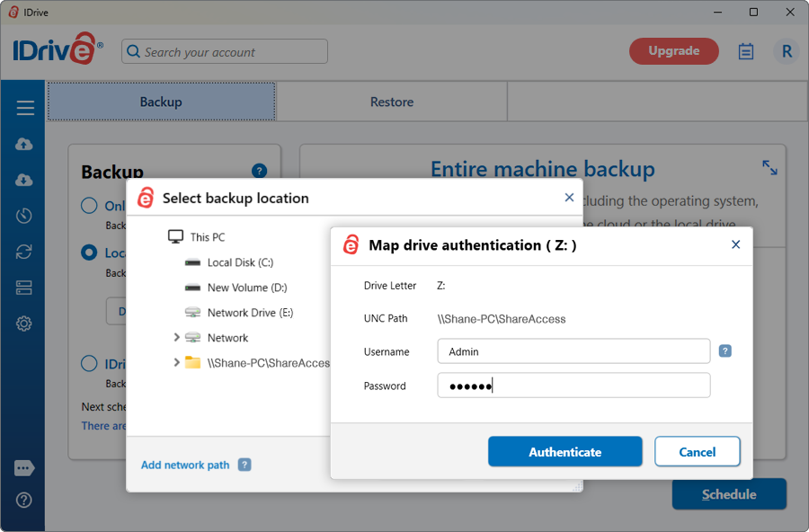The image size is (809, 532).
Task: Click the Drive Letter value Z:
Action: tap(441, 286)
